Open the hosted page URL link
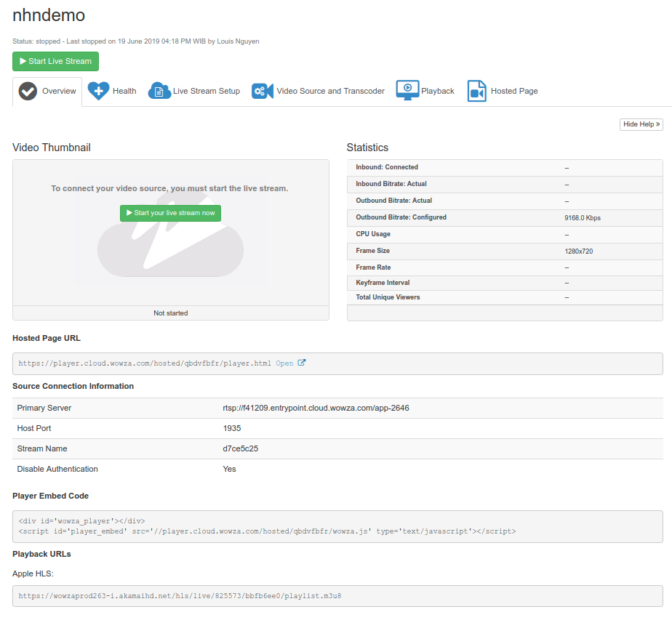The image size is (672, 628). (284, 363)
